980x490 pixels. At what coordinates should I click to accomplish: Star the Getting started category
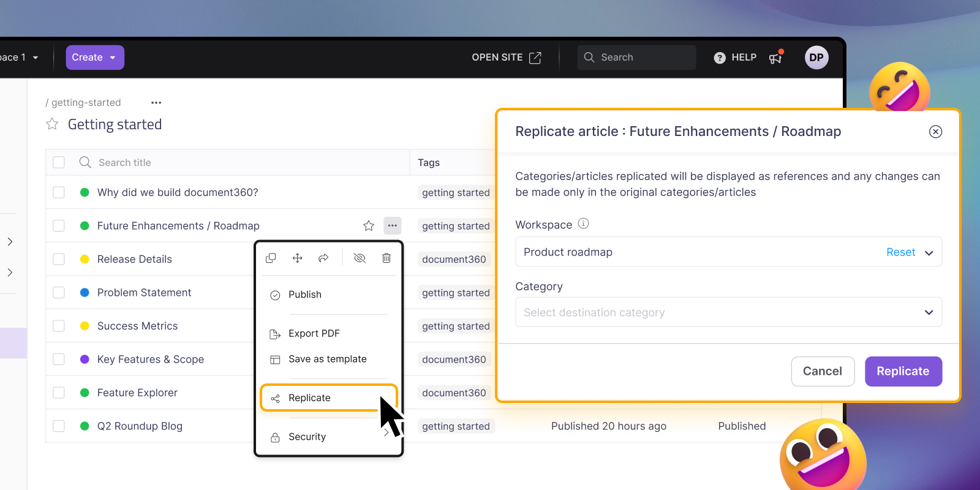pyautogui.click(x=52, y=124)
